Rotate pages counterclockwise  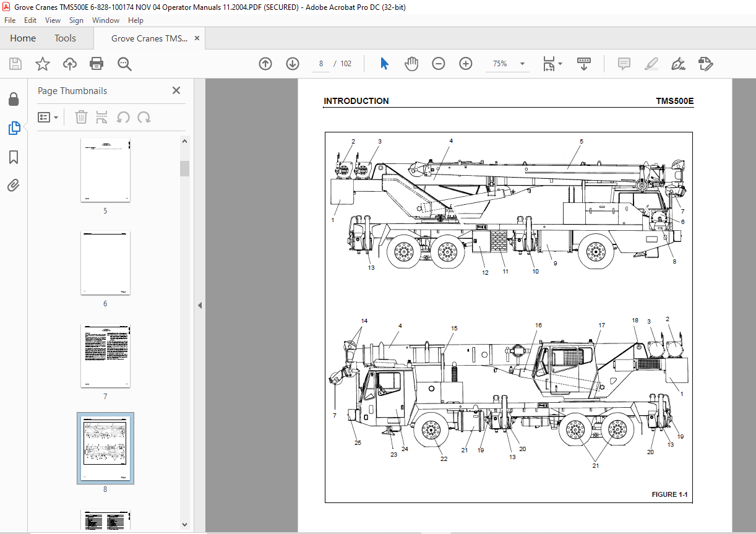(x=123, y=117)
